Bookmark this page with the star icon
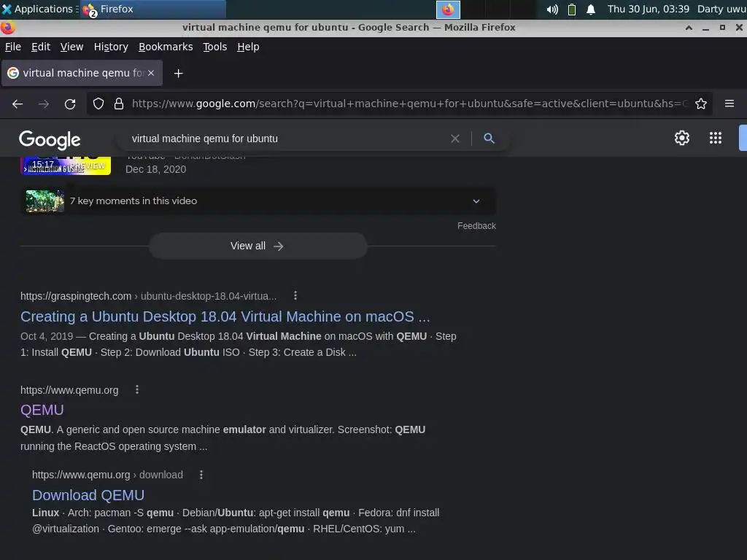747x560 pixels. tap(701, 104)
